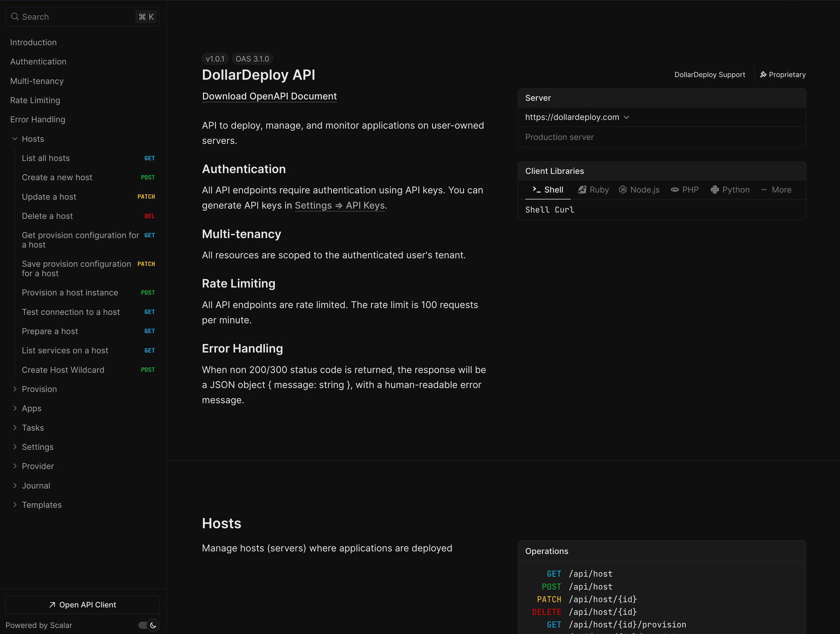Viewport: 840px width, 634px height.
Task: Click Download OpenAPI Document link
Action: click(x=269, y=96)
